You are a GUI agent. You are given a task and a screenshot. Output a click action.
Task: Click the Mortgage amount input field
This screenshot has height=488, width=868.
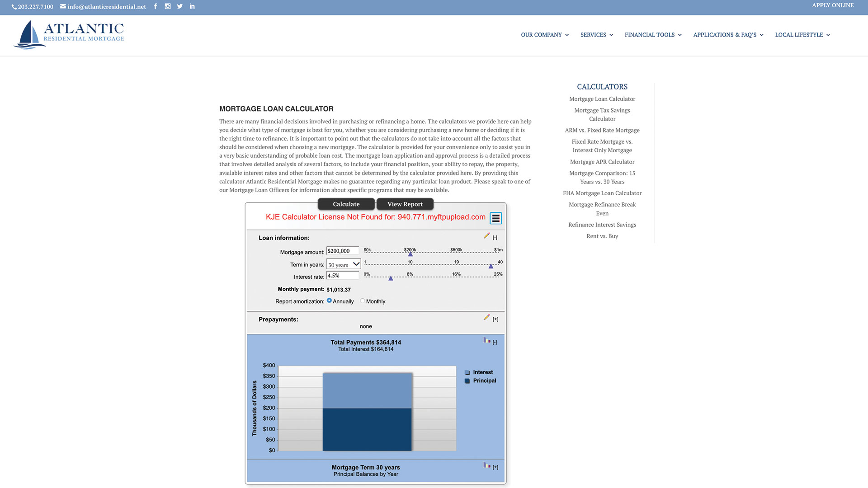[x=343, y=251]
